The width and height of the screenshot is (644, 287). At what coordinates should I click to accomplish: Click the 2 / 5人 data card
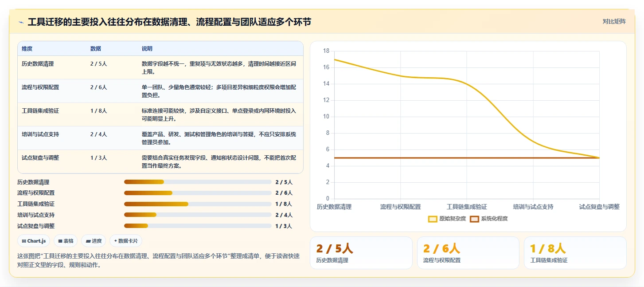361,253
